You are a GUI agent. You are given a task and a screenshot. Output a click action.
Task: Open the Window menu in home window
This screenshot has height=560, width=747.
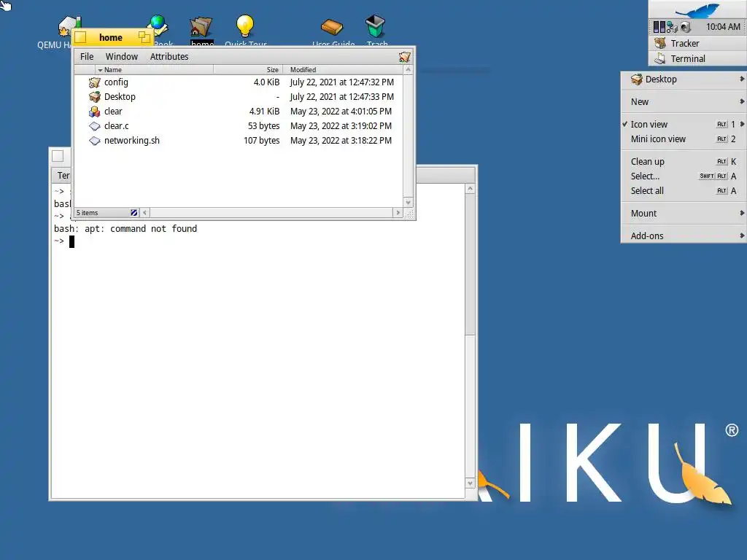pos(122,57)
